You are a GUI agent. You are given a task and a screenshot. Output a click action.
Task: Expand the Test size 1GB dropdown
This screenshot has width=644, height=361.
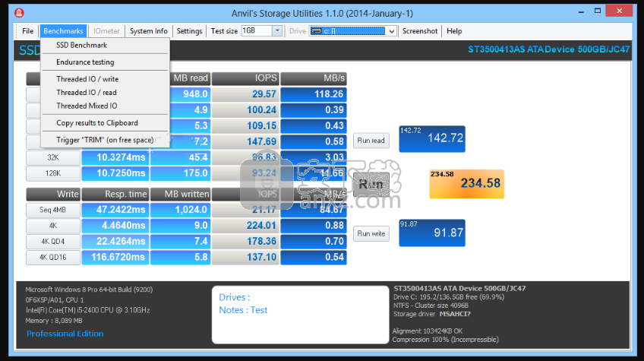click(x=277, y=31)
